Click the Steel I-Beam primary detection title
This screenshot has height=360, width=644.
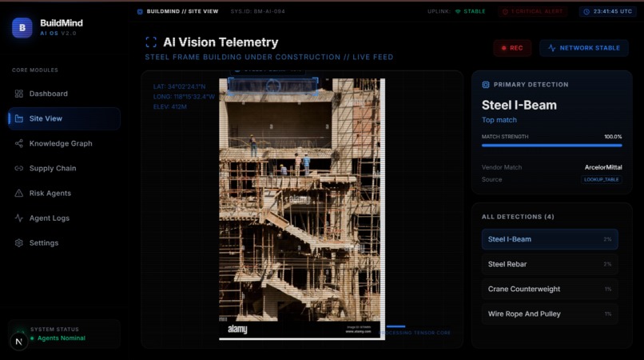519,106
